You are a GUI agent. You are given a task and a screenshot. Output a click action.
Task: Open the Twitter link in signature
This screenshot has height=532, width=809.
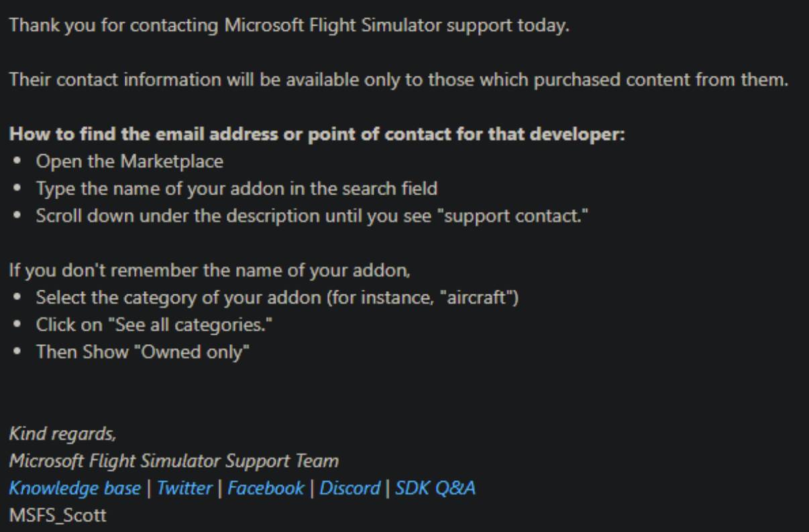point(184,488)
